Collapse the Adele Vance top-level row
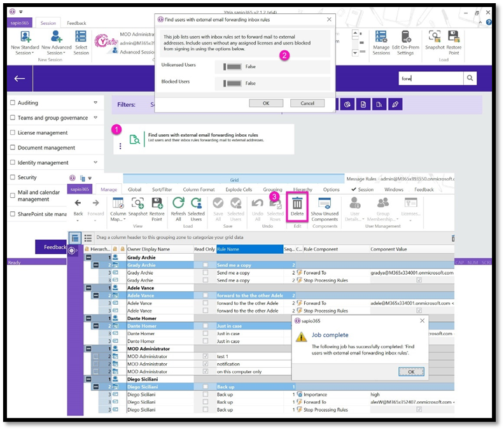This screenshot has height=430, width=504. [x=88, y=288]
